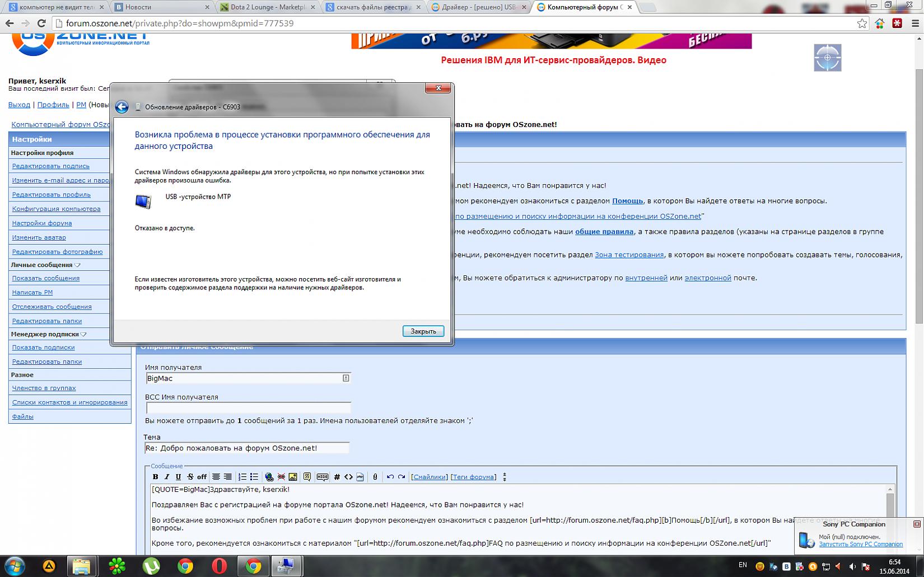The width and height of the screenshot is (924, 577).
Task: Insert HIDE tag in message
Action: [323, 477]
